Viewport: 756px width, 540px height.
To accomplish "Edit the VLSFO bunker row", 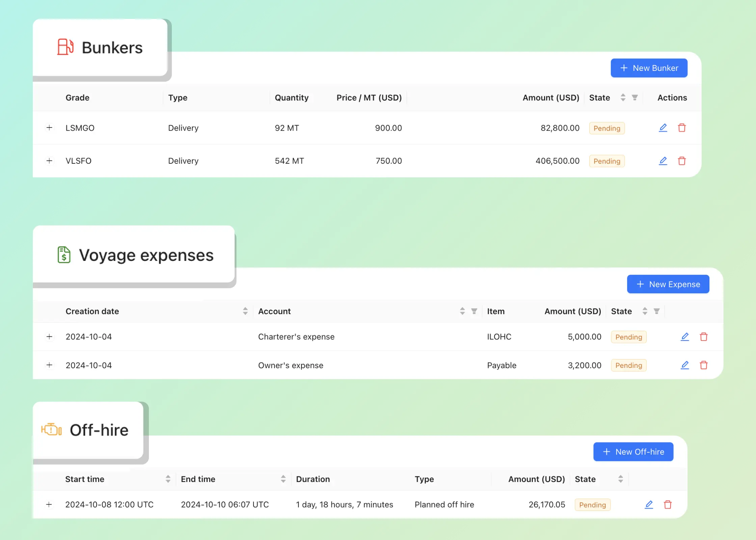I will 663,161.
